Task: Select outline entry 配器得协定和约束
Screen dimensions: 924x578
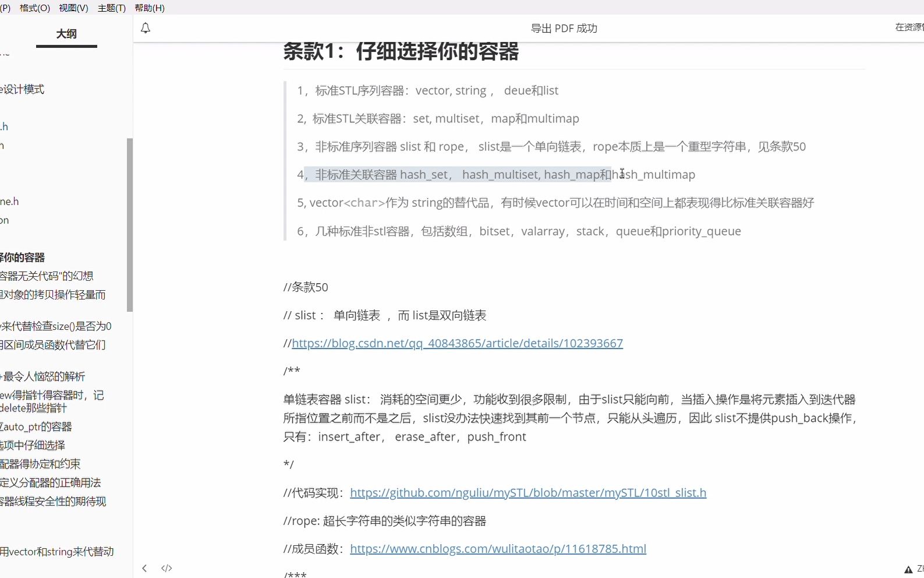Action: coord(40,464)
